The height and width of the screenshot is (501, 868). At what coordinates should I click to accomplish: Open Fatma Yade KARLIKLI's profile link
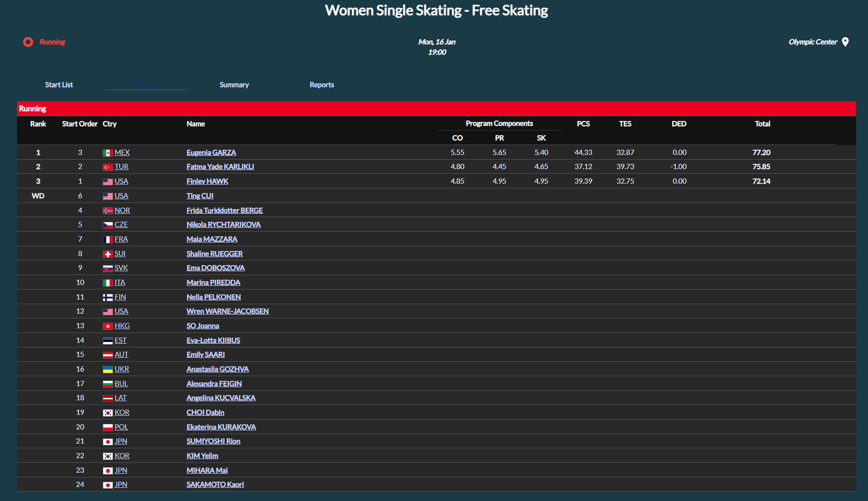click(220, 167)
